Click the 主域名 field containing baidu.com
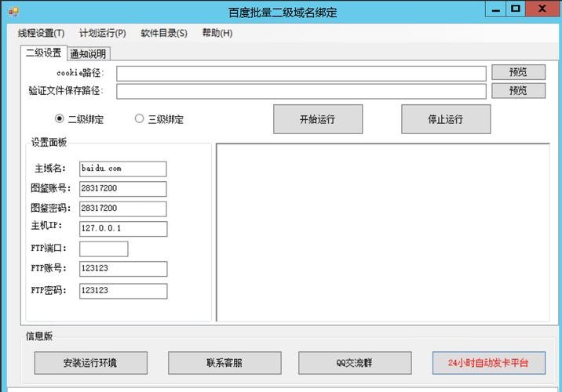This screenshot has width=562, height=392. [123, 169]
